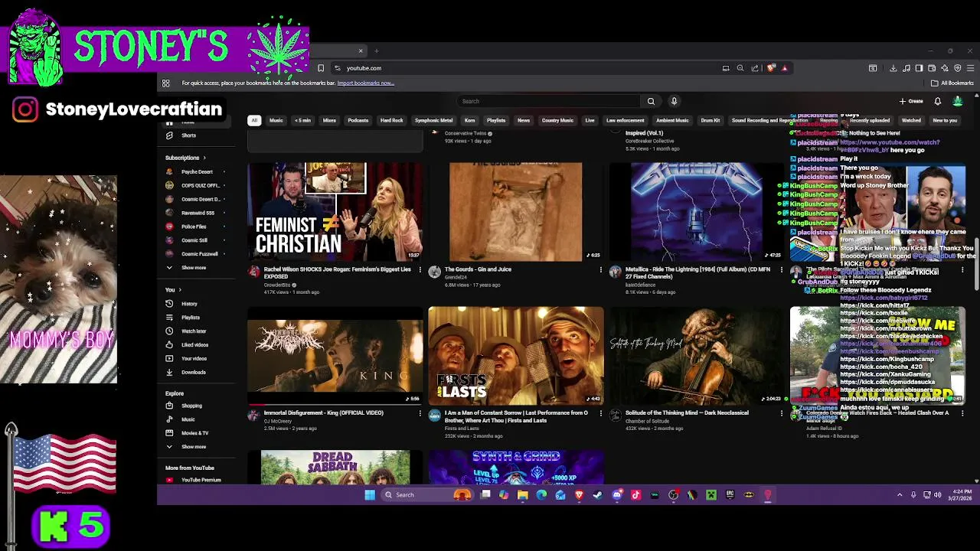Open Watch later in the sidebar

(198, 331)
